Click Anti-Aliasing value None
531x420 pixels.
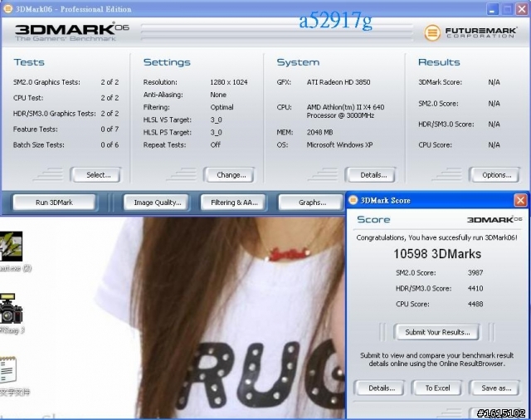(x=218, y=95)
